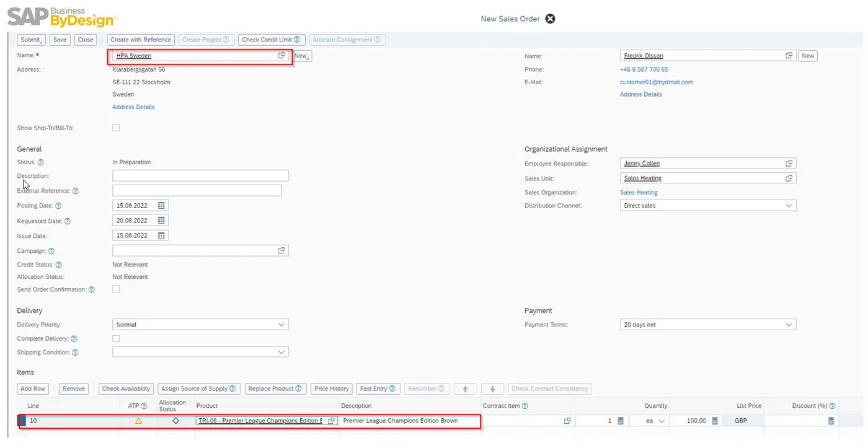
Task: Click the ATP warning triangle on line 10
Action: [138, 421]
